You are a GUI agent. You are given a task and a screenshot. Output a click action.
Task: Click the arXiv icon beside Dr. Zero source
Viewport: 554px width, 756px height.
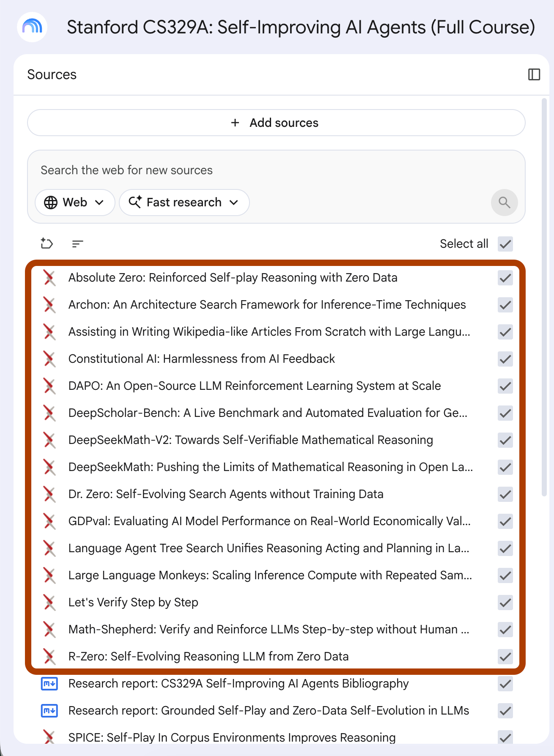(x=49, y=494)
